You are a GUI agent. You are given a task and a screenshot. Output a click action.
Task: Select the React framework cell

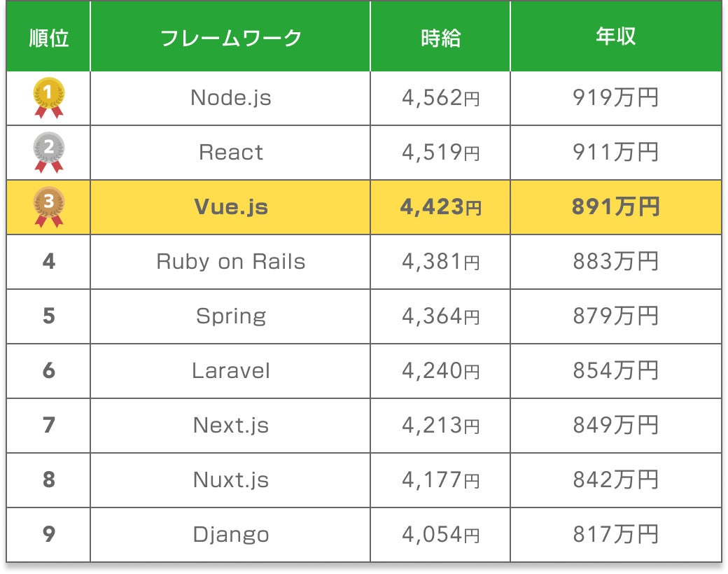point(231,153)
